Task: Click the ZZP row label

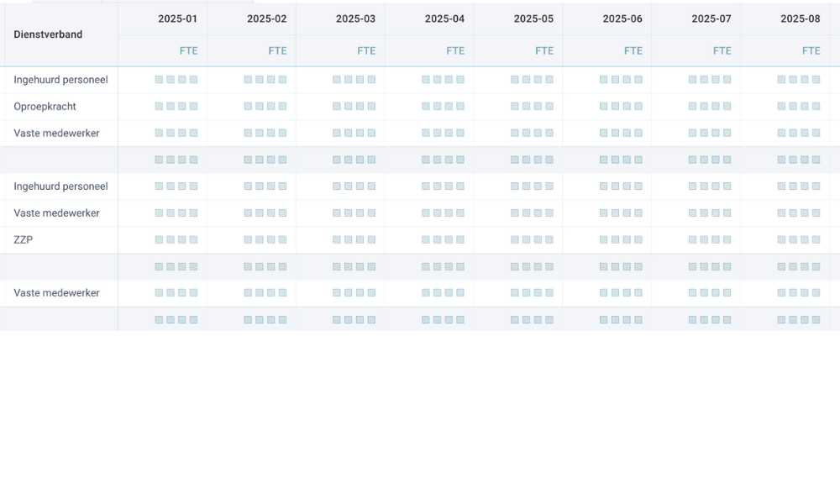Action: pyautogui.click(x=23, y=239)
